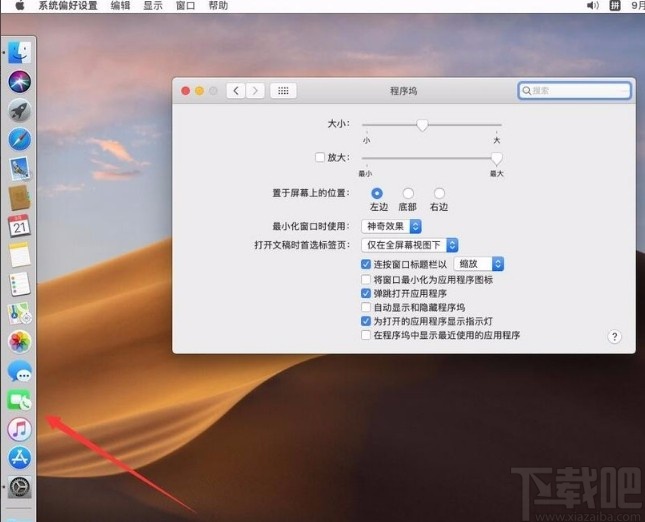
Task: Open Contacts book icon in Dock
Action: [x=19, y=197]
